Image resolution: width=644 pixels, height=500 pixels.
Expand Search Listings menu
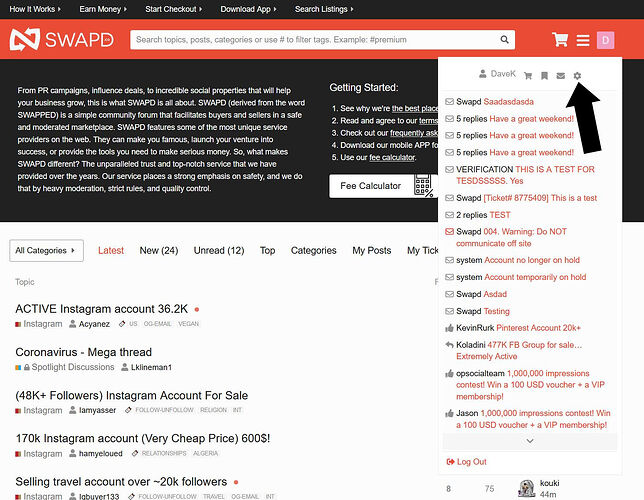coord(324,9)
